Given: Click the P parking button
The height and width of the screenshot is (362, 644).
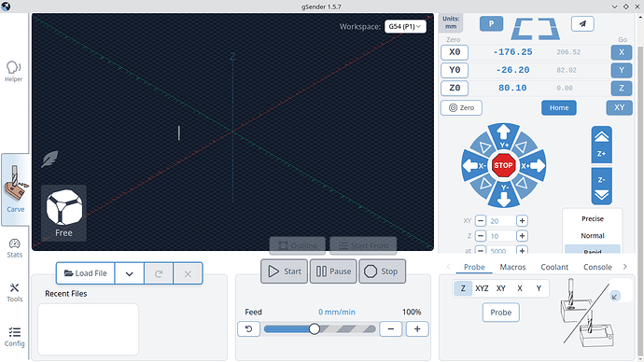Looking at the screenshot, I should coord(491,24).
